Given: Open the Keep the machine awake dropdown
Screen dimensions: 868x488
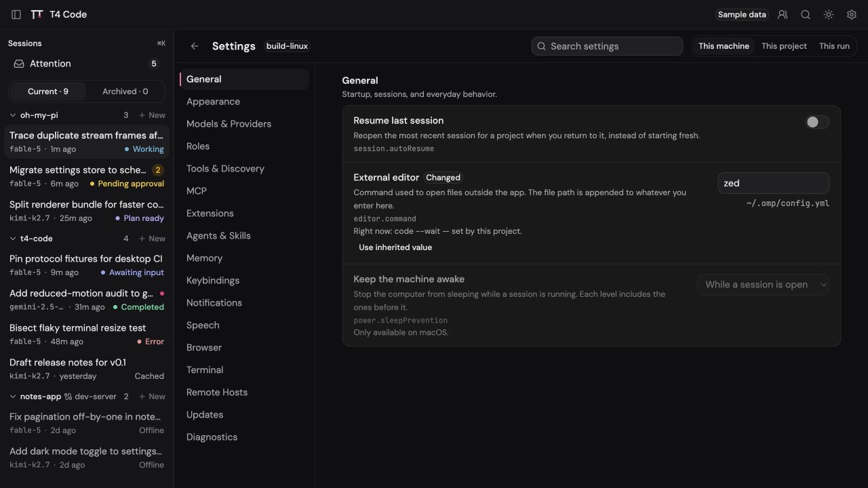Looking at the screenshot, I should [763, 285].
